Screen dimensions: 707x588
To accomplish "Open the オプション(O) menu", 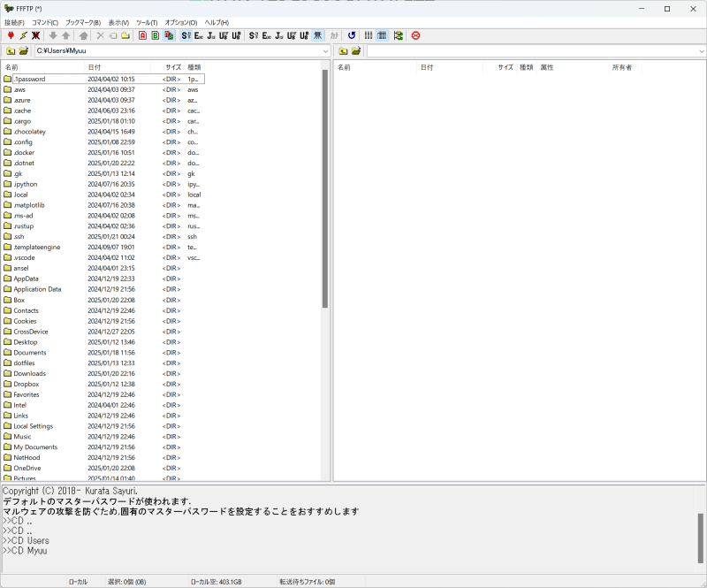I will point(181,22).
